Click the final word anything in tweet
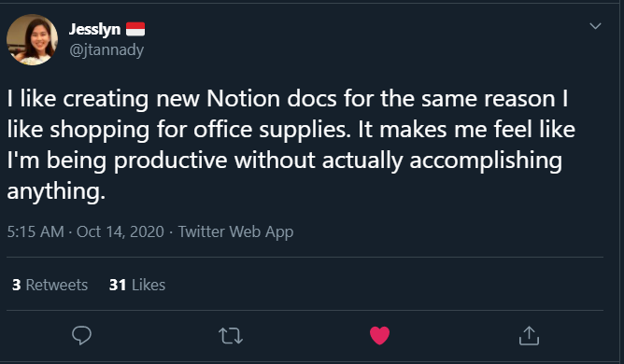 (56, 191)
